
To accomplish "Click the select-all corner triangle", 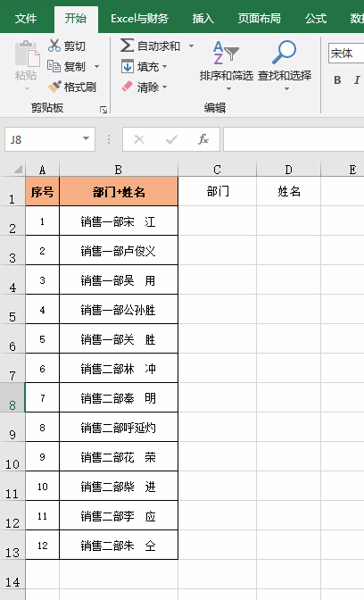I will 18,169.
